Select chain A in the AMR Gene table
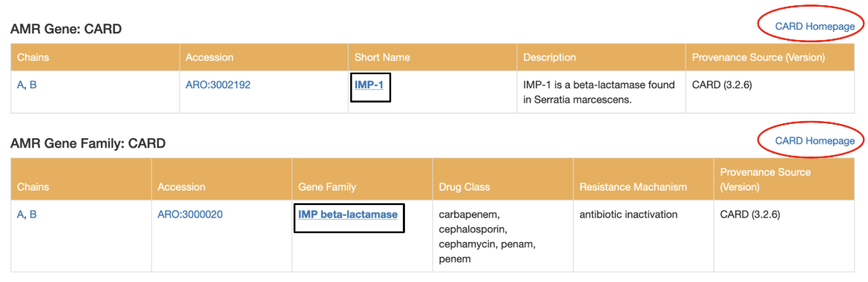868x282 pixels. 21,85
